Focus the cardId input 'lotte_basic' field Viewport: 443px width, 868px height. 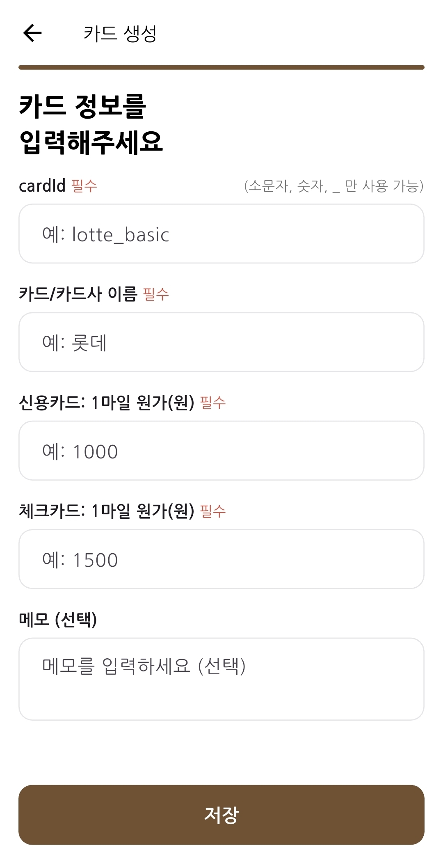click(x=221, y=234)
